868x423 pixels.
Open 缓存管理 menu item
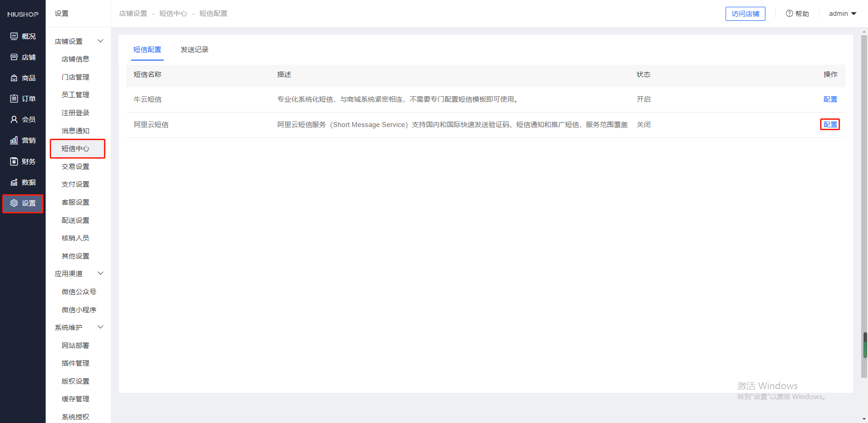click(75, 399)
